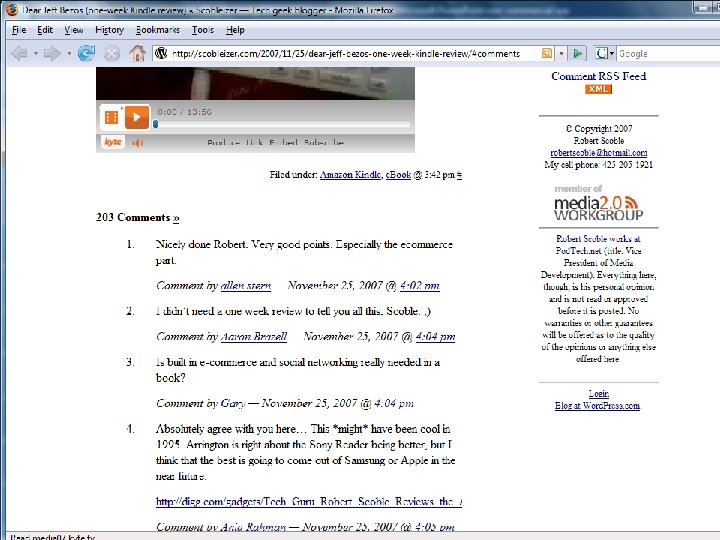Open the Tools menu

click(202, 30)
